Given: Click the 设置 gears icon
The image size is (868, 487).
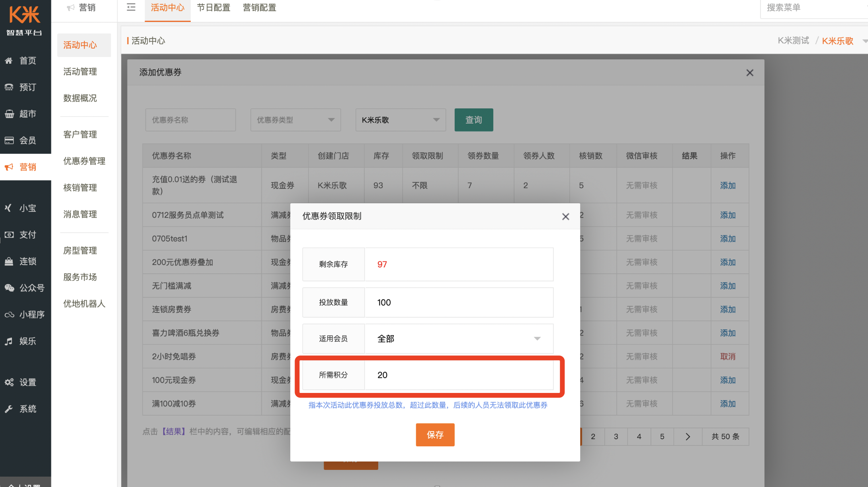Looking at the screenshot, I should 9,382.
